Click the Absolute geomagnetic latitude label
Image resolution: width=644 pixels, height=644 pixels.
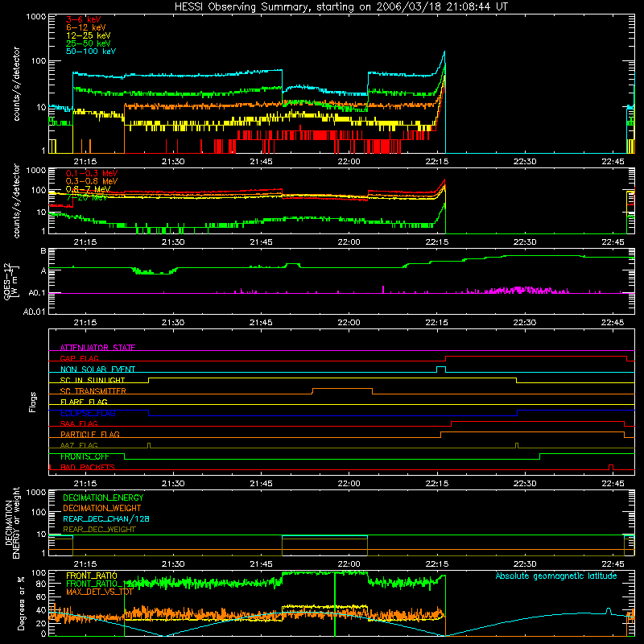click(556, 576)
